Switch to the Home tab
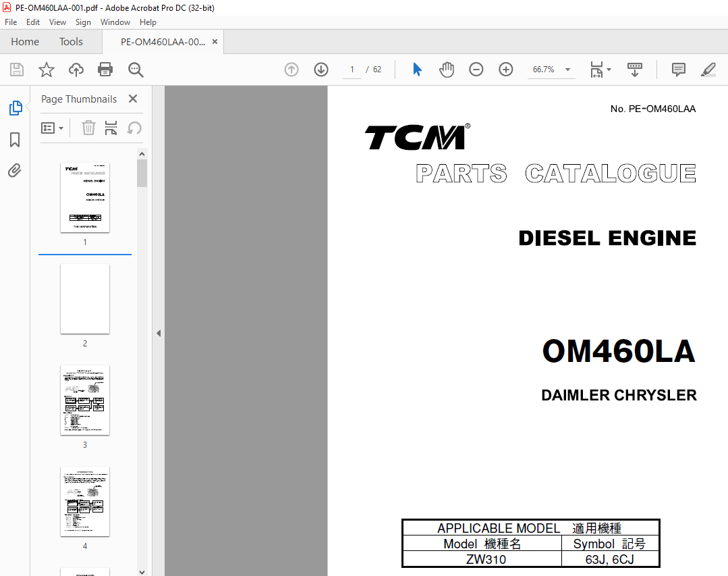This screenshot has height=576, width=728. pyautogui.click(x=25, y=42)
